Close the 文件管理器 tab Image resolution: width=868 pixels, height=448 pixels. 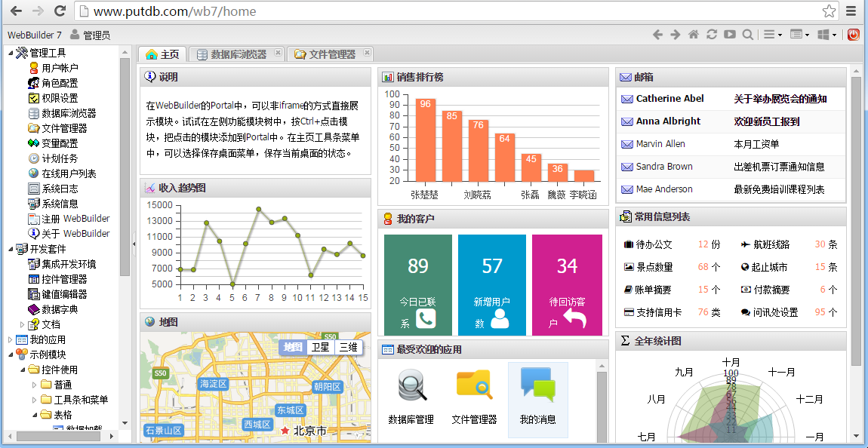367,53
